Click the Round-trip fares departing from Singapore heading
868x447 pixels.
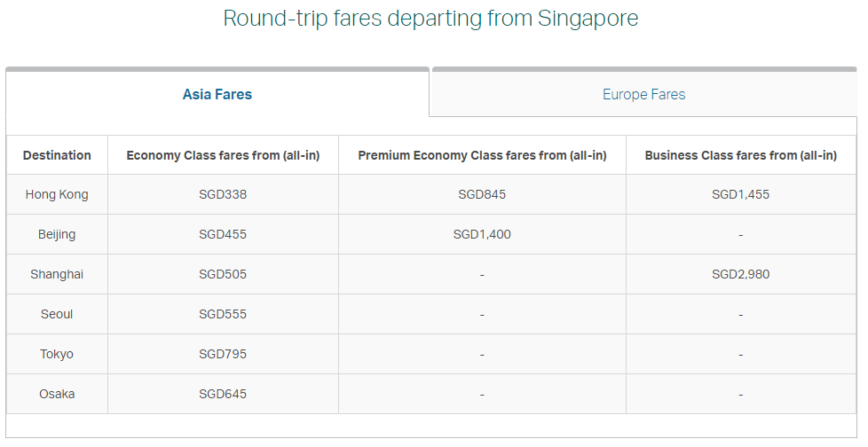(x=430, y=18)
